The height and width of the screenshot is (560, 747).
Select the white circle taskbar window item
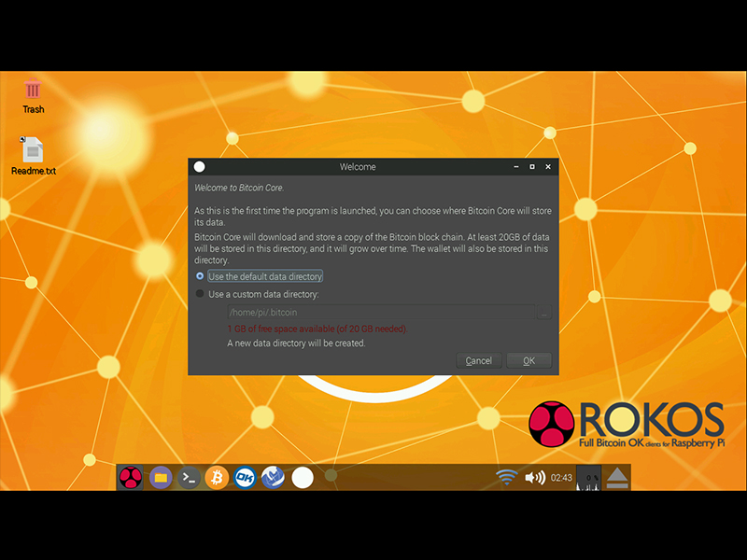(302, 478)
